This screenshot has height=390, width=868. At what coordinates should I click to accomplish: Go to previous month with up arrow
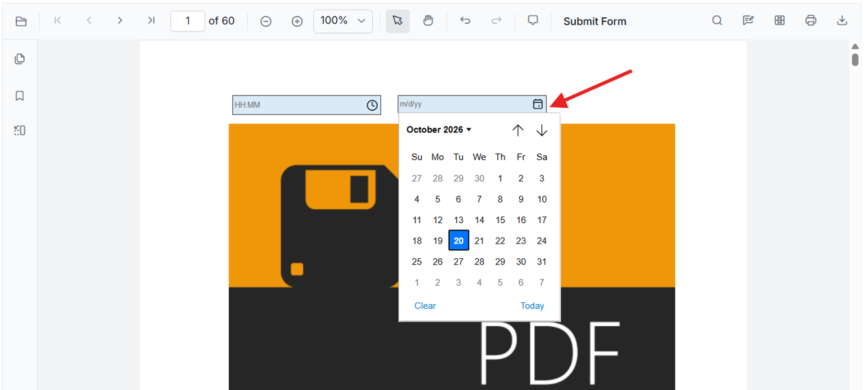518,130
